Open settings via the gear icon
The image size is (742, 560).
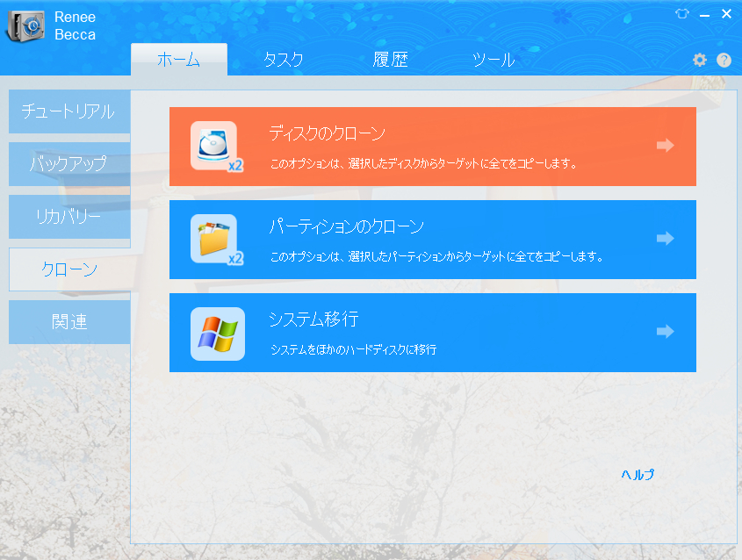pyautogui.click(x=699, y=60)
